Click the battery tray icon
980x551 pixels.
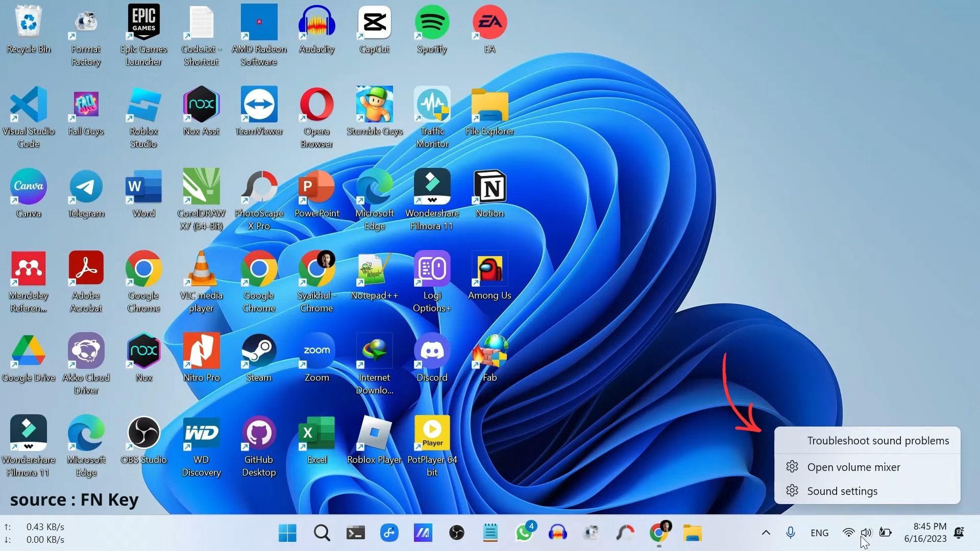[x=885, y=533]
